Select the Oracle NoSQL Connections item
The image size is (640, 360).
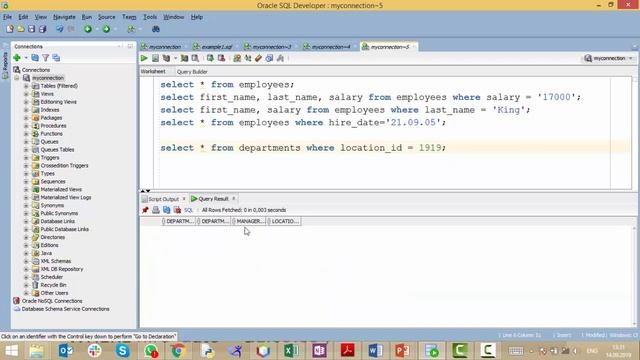point(52,301)
